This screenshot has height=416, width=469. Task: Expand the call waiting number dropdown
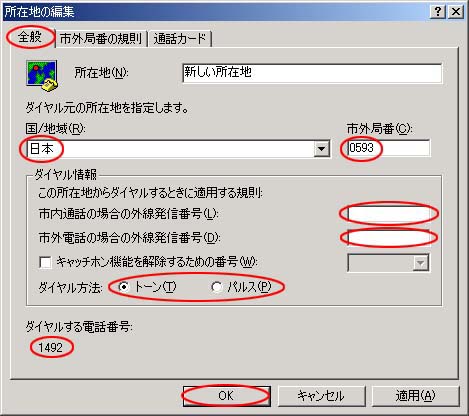(x=421, y=263)
